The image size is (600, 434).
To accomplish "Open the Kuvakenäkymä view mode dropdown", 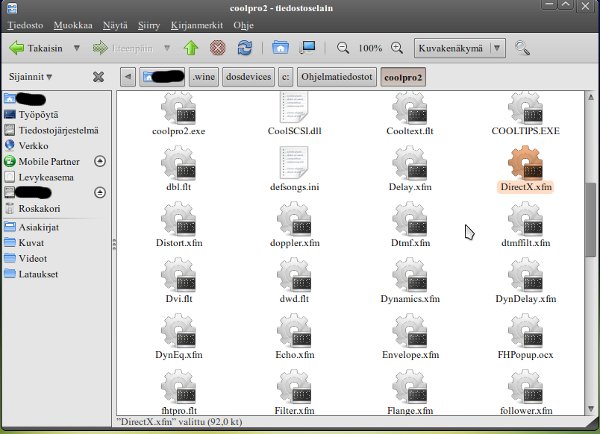I will coord(460,48).
